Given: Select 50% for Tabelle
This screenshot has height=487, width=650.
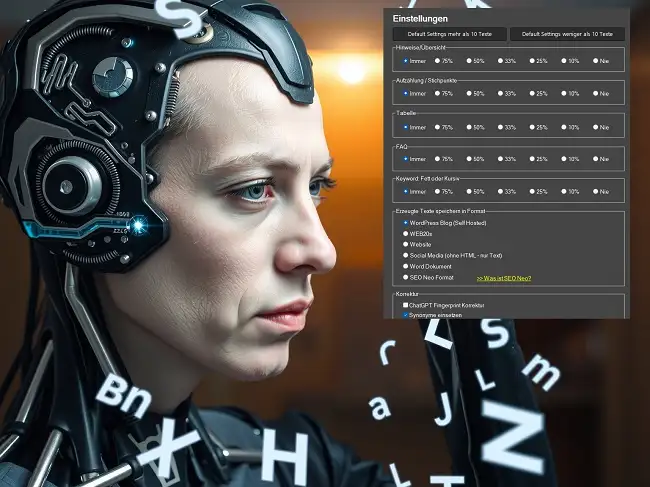Looking at the screenshot, I should (469, 127).
